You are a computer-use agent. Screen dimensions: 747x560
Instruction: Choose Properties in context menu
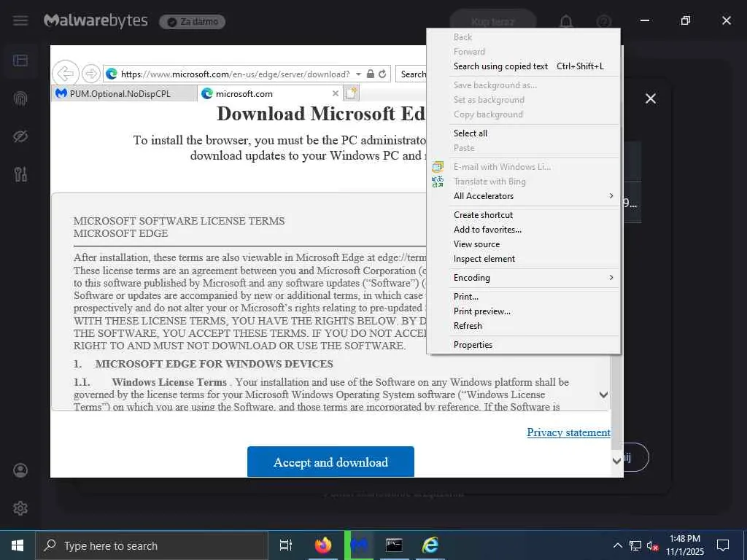tap(534, 345)
